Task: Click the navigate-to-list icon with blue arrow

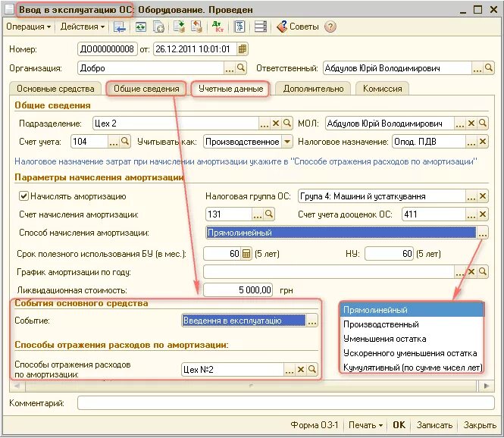Action: (x=120, y=27)
